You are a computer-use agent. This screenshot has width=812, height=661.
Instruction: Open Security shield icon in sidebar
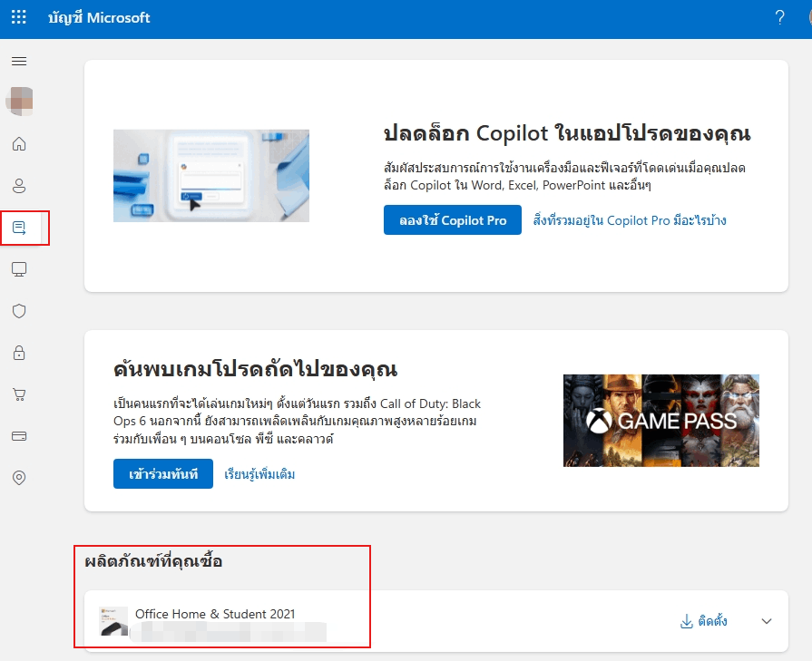click(x=19, y=311)
